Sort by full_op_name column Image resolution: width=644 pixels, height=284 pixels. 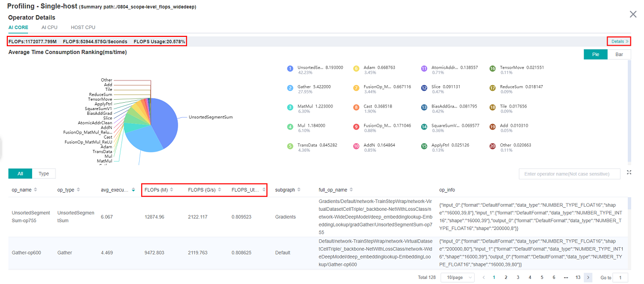(351, 190)
